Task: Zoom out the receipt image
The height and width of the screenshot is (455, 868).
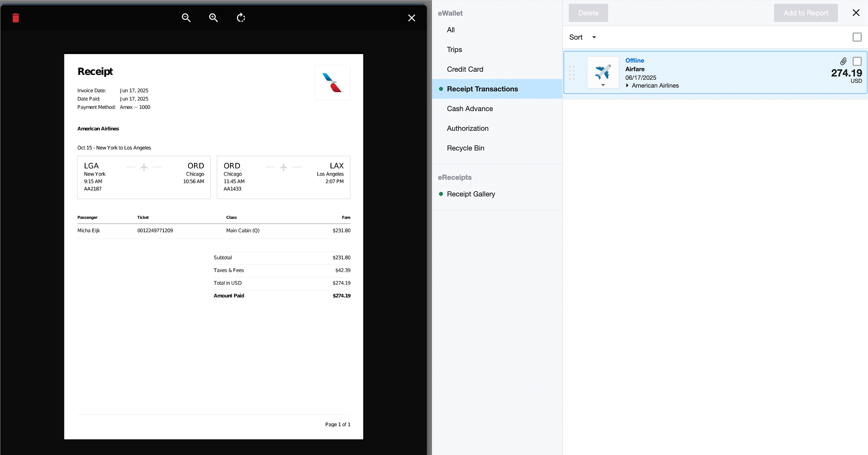Action: click(x=186, y=18)
